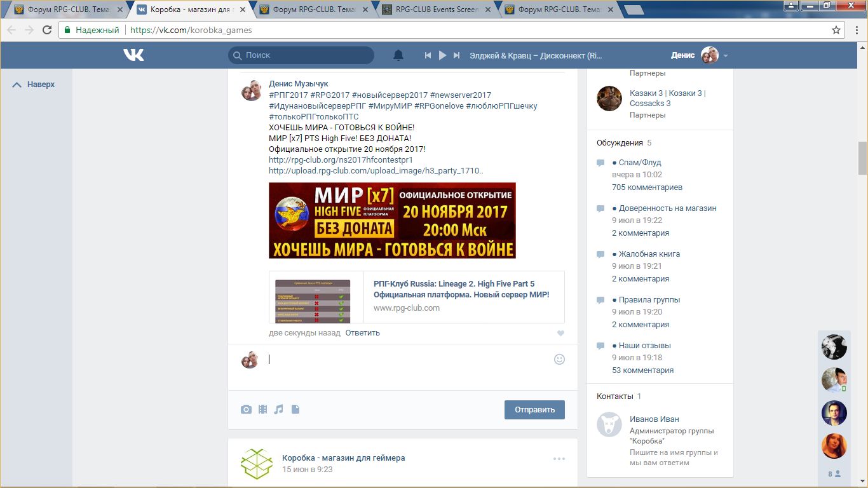Click '705 комментариев' under Спам/Флуд

pos(647,187)
